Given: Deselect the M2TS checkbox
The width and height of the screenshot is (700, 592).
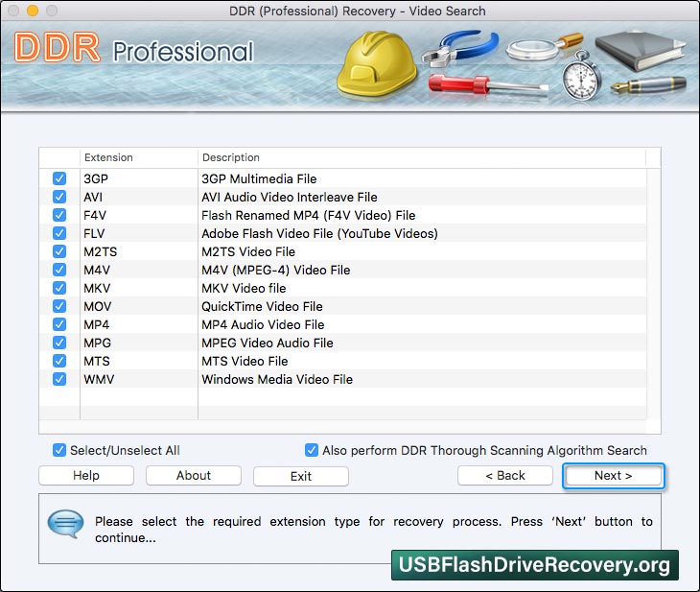Looking at the screenshot, I should click(58, 251).
